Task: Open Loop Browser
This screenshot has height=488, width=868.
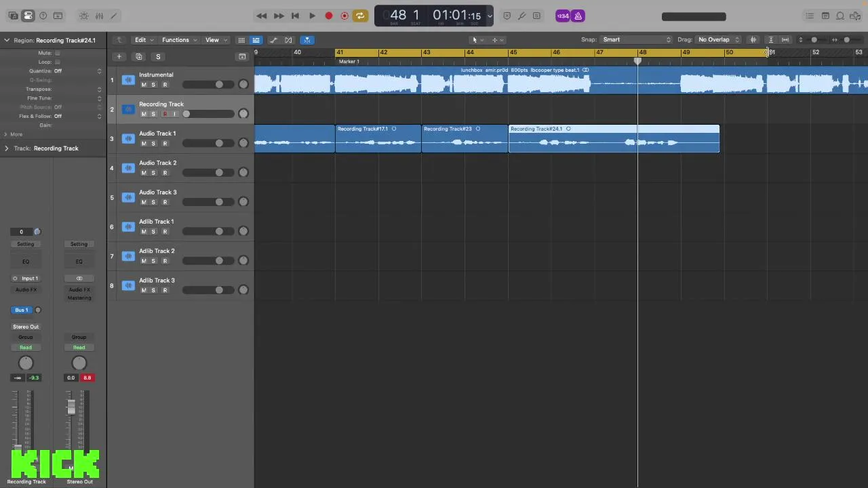Action: 840,16
